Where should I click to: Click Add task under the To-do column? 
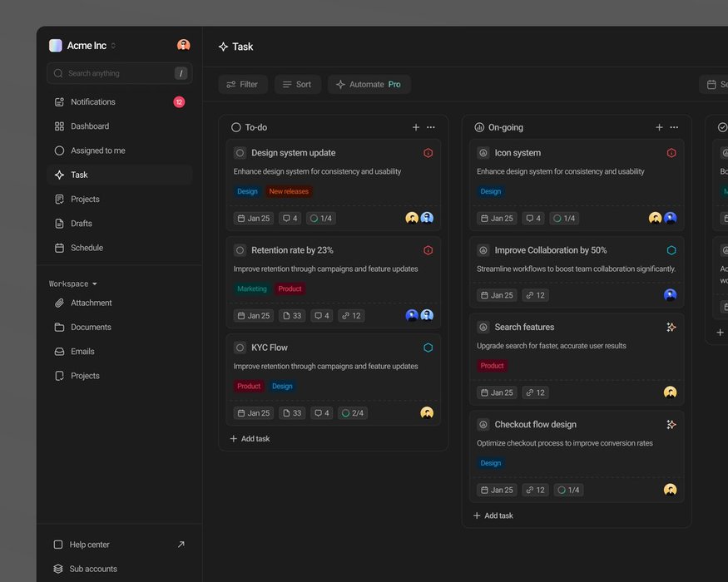tap(250, 439)
